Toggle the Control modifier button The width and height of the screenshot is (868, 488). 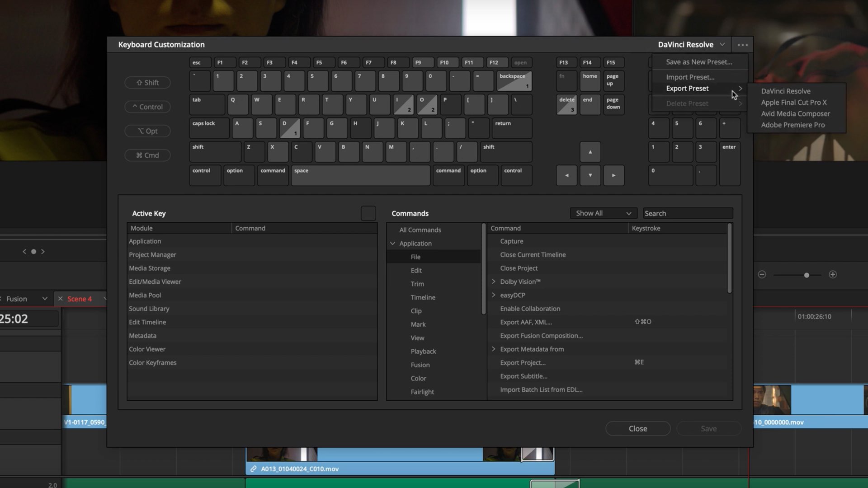tap(147, 107)
